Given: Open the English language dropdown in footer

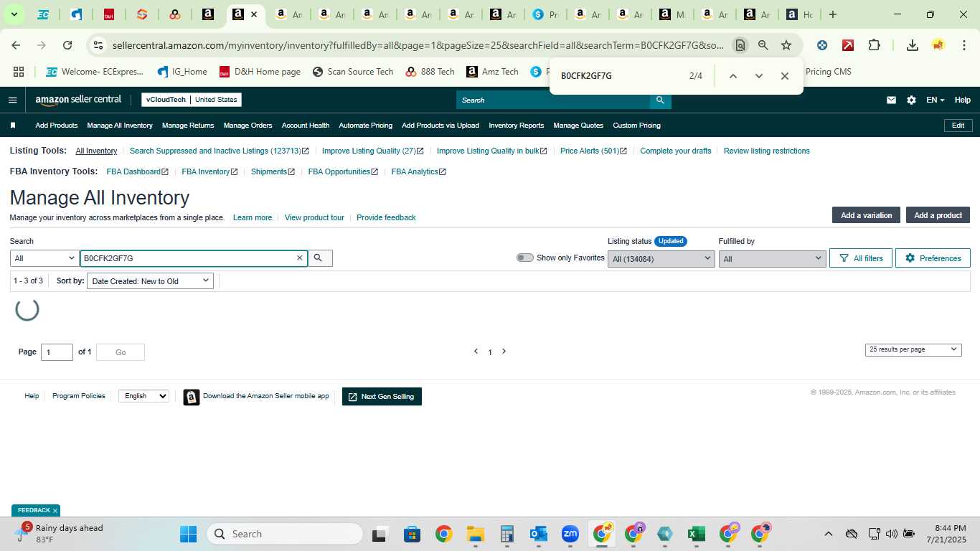Looking at the screenshot, I should tap(143, 396).
